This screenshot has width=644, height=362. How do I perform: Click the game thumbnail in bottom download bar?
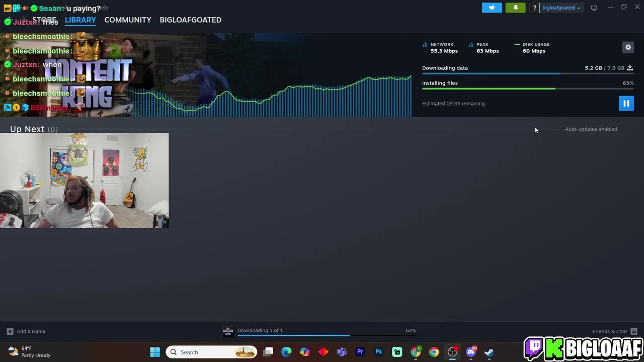point(228,331)
